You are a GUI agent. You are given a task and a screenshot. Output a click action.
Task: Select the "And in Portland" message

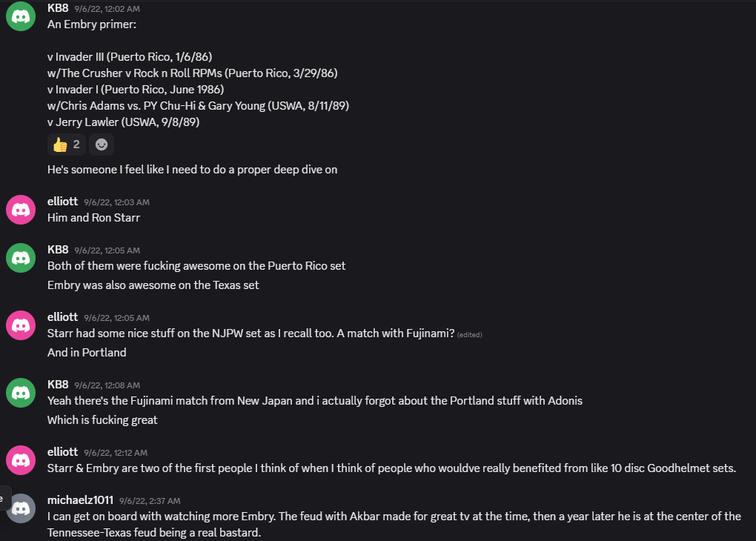(x=87, y=353)
